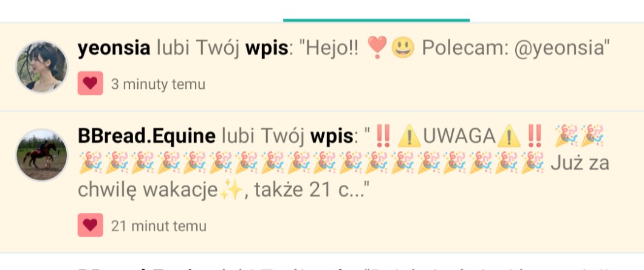This screenshot has height=270, width=644.
Task: Open wpis link in yeonsia's notification
Action: (267, 49)
